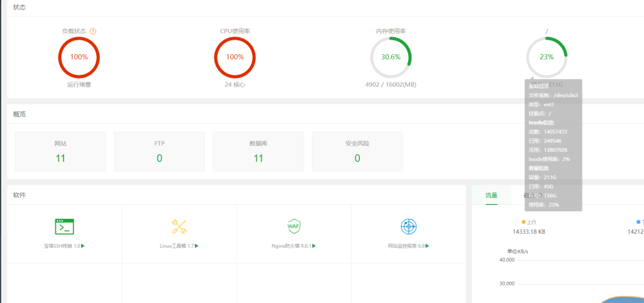Screen dimensions: 644x303
Task: Click the disk usage 23% gauge ring
Action: 547,57
